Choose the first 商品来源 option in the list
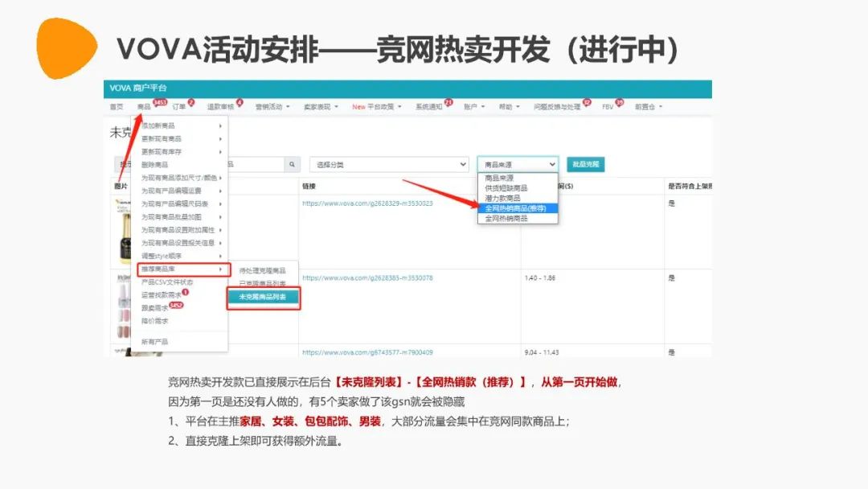Screen dimensions: 868x489 518,179
